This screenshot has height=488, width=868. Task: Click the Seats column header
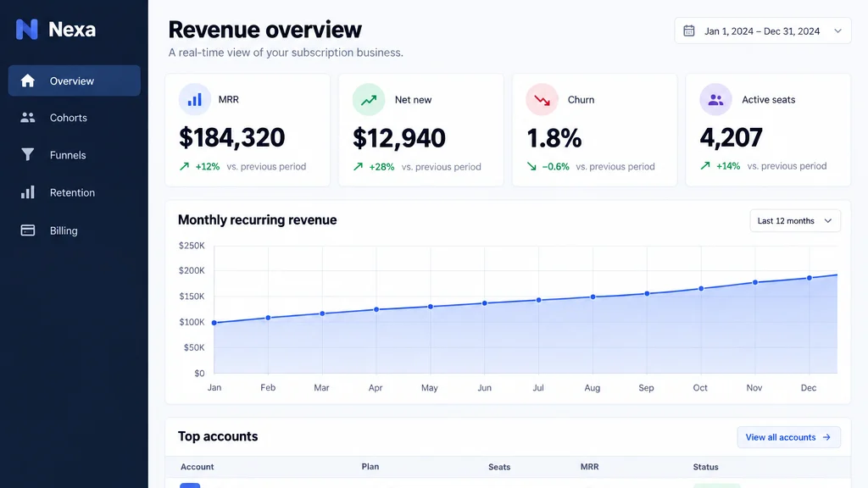(499, 467)
